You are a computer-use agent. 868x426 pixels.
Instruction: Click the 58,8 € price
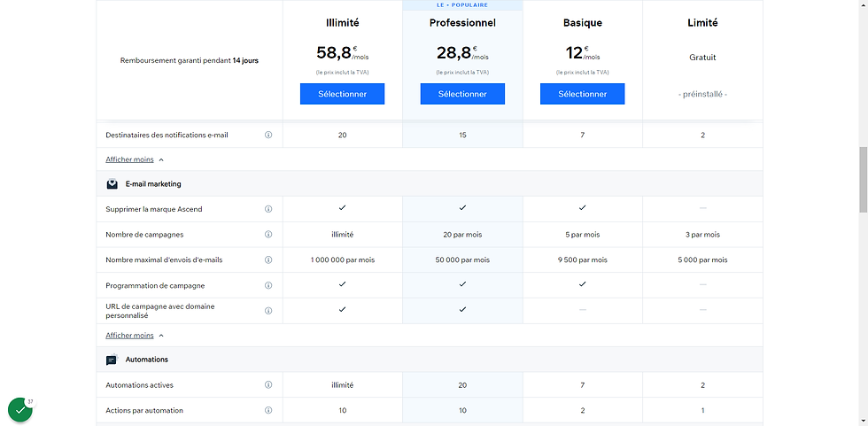point(342,53)
